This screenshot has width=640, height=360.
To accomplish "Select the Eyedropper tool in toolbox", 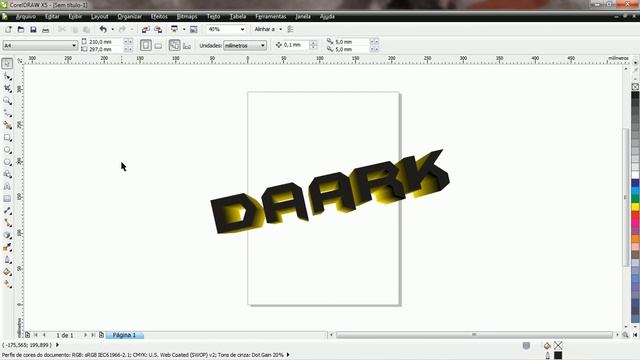I will pyautogui.click(x=7, y=248).
